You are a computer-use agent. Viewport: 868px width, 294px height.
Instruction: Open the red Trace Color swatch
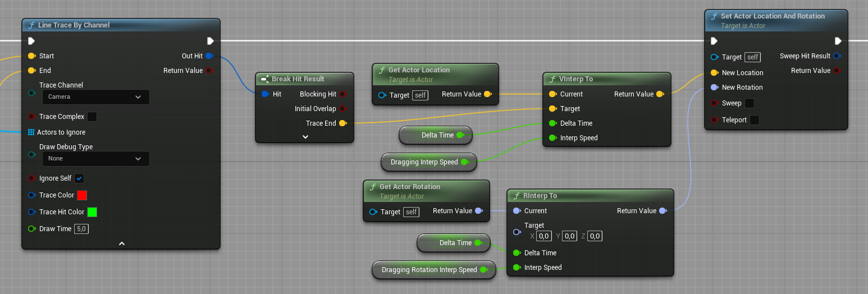82,195
